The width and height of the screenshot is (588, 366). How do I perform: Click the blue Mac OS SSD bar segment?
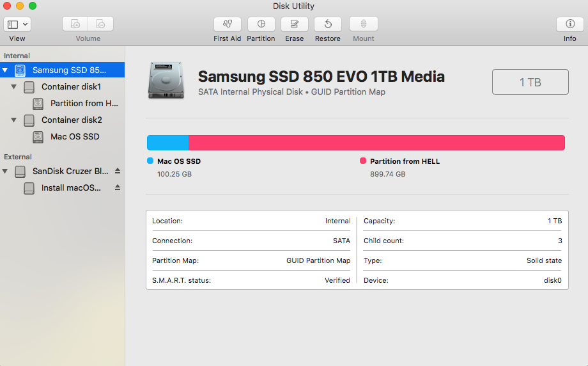coord(167,143)
